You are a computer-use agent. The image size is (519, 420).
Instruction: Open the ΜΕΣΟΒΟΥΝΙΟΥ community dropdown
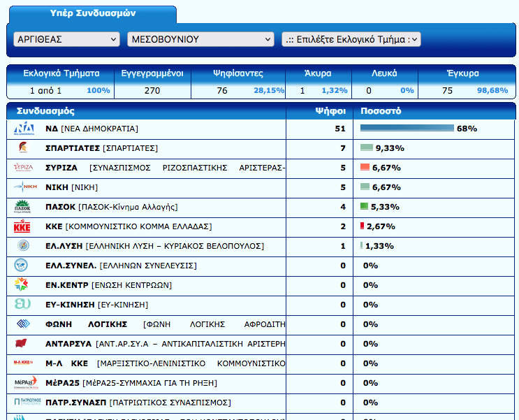click(200, 40)
